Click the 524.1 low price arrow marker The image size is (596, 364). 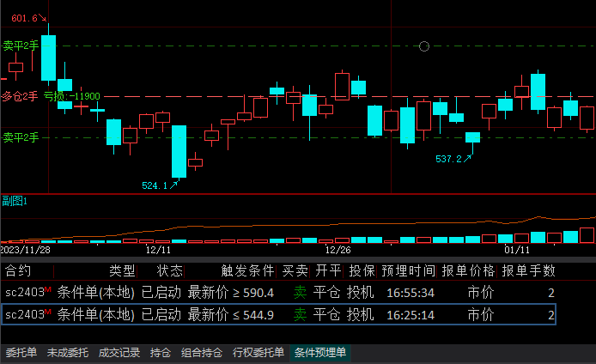[x=160, y=185]
